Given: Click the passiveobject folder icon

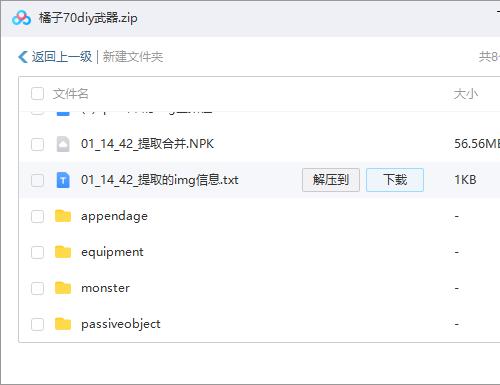Looking at the screenshot, I should tap(63, 324).
